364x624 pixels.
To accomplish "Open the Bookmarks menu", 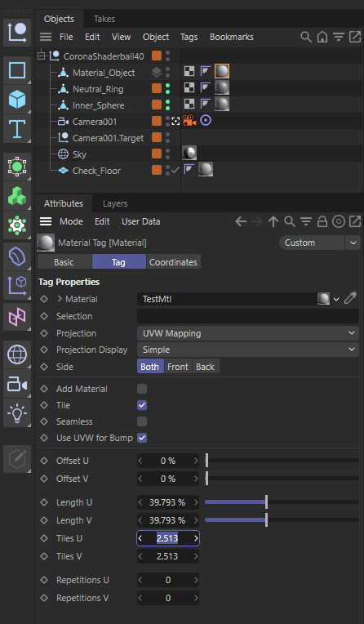I will coord(232,37).
